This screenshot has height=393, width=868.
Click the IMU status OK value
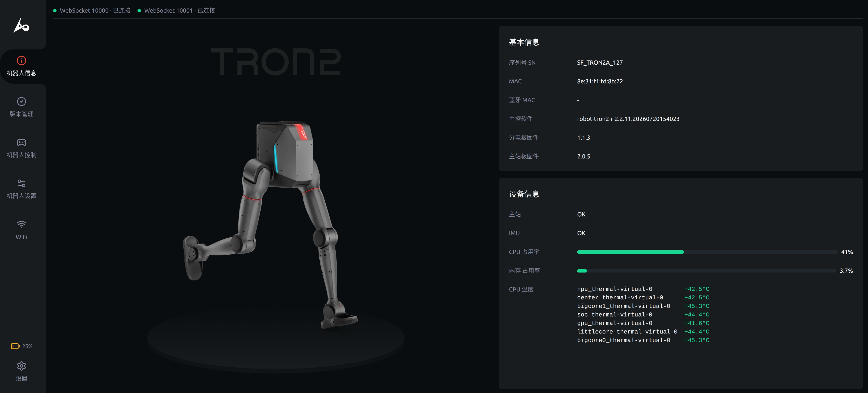[x=581, y=233]
